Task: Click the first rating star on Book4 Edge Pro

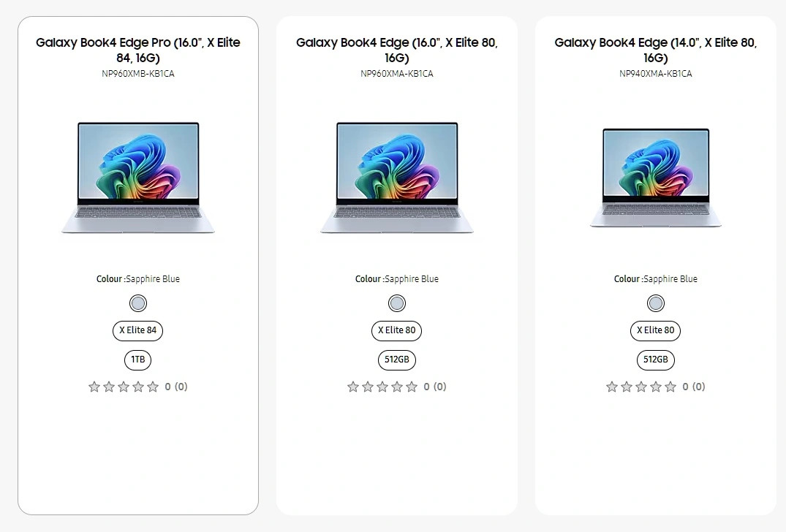Action: point(94,387)
